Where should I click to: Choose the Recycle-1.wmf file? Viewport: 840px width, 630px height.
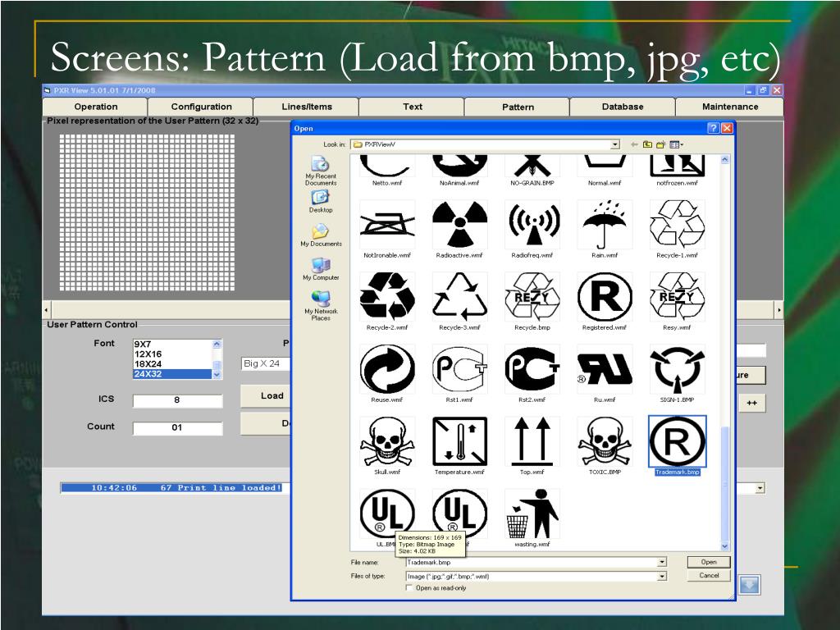click(677, 230)
